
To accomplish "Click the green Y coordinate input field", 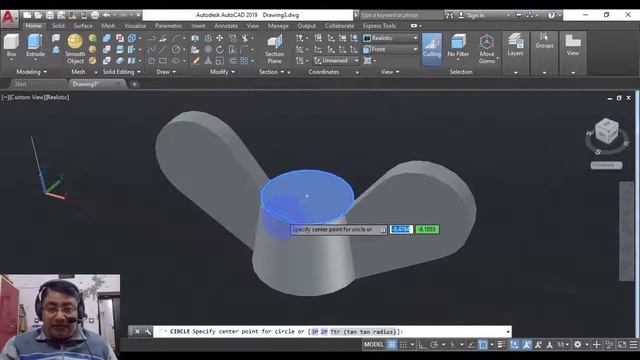I will [x=427, y=229].
